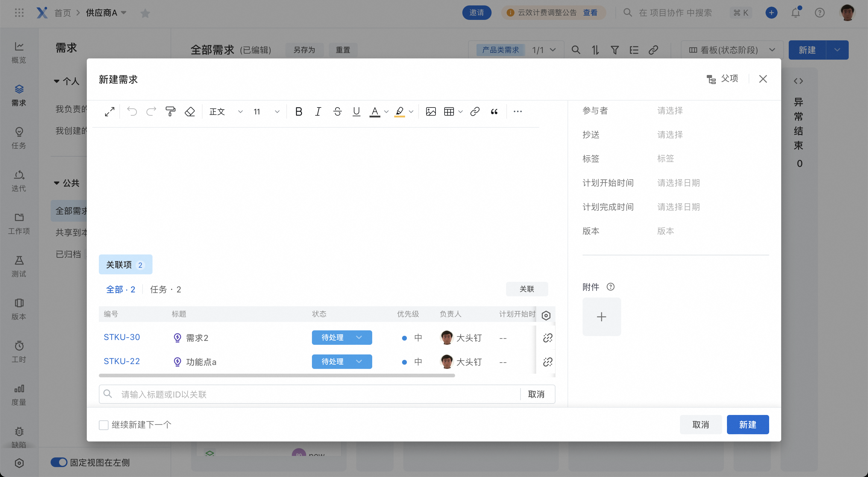Open the font size dropdown 11
Screen dimensions: 868x477
pos(266,111)
